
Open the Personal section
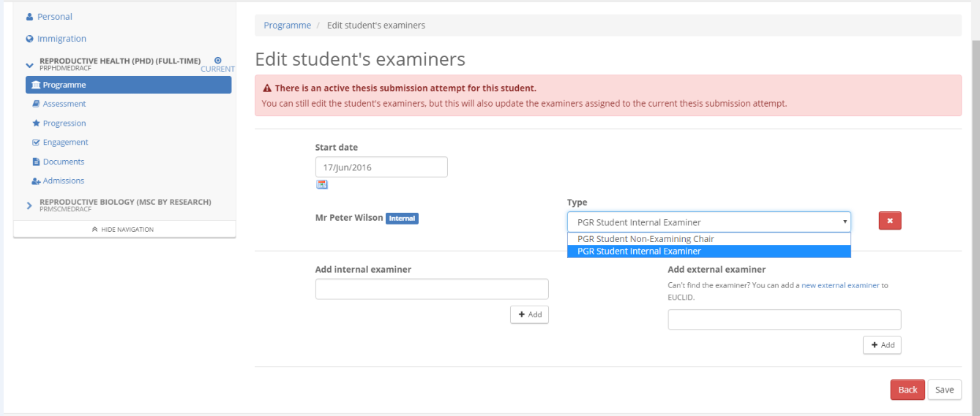[x=49, y=17]
